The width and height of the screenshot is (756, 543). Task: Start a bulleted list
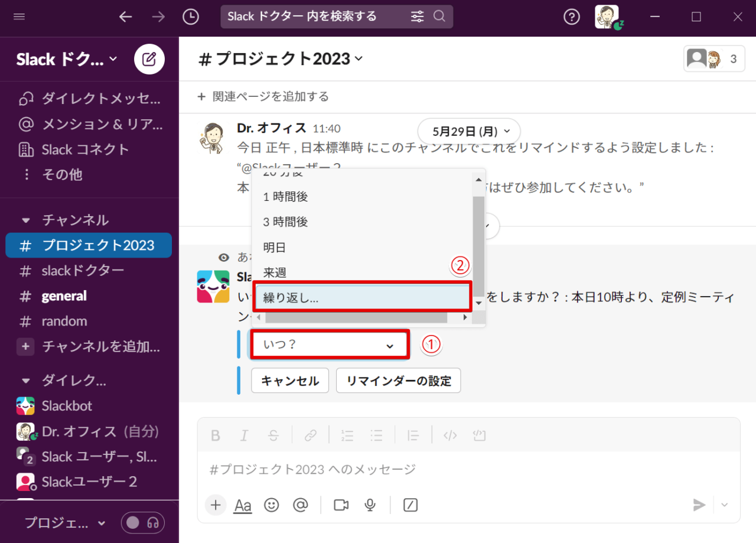[x=376, y=436]
